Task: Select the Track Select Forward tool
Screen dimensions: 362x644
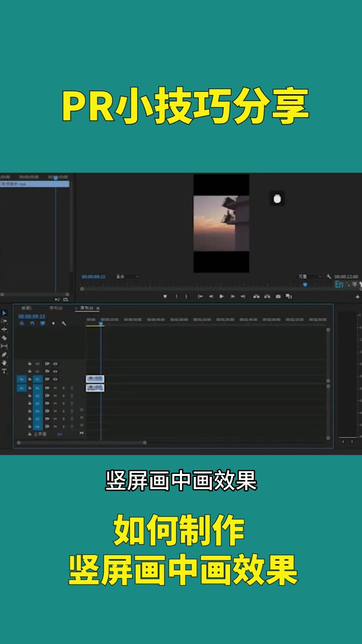Action: [x=4, y=321]
